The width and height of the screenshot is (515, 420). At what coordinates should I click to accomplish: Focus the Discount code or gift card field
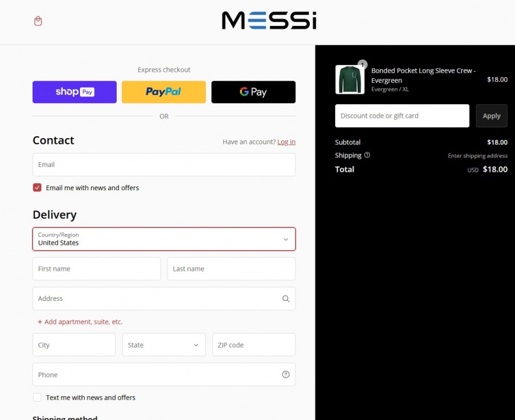tap(402, 116)
